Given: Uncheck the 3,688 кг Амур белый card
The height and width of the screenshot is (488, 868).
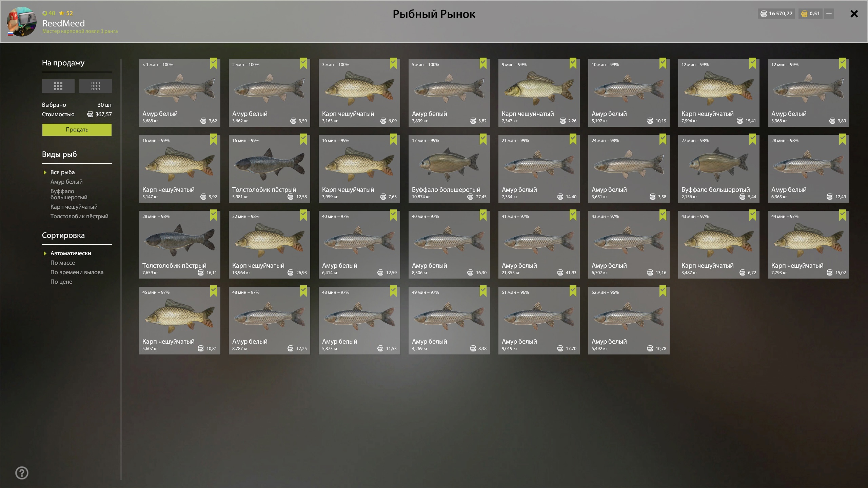Looking at the screenshot, I should 214,63.
